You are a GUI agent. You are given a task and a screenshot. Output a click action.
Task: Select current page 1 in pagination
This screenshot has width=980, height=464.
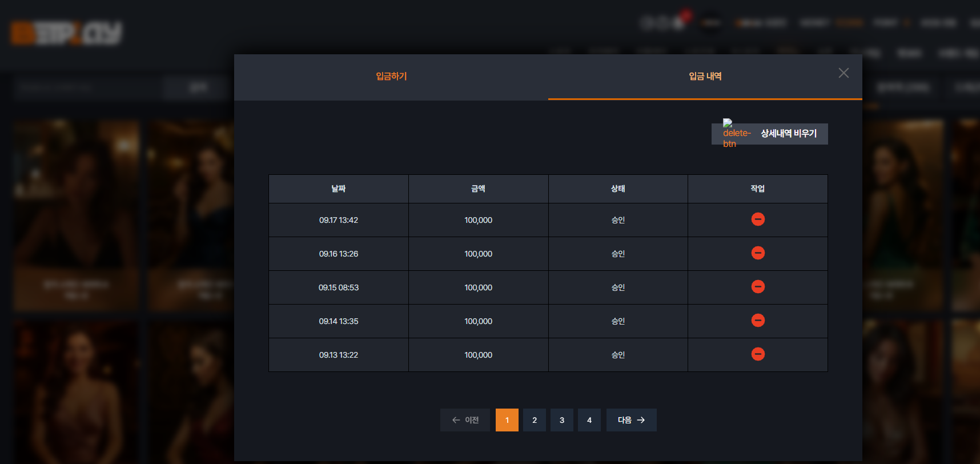pos(507,420)
